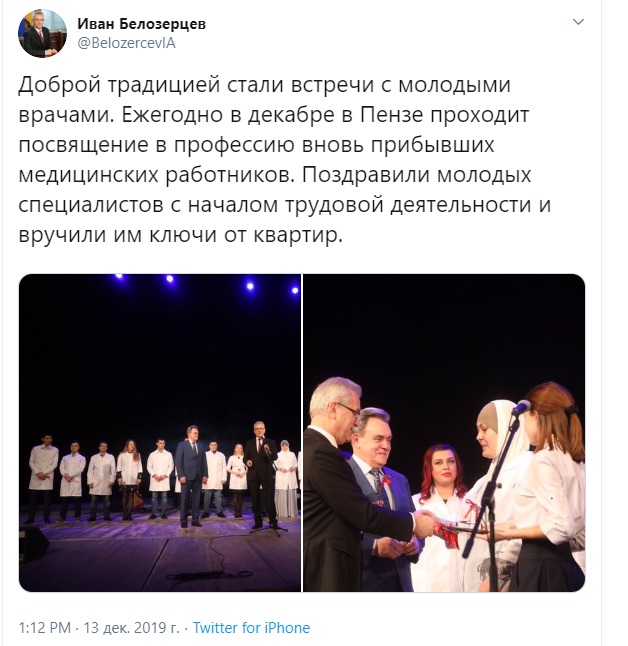The width and height of the screenshot is (628, 646).
Task: Click the word Пензе in the tweet
Action: click(391, 115)
